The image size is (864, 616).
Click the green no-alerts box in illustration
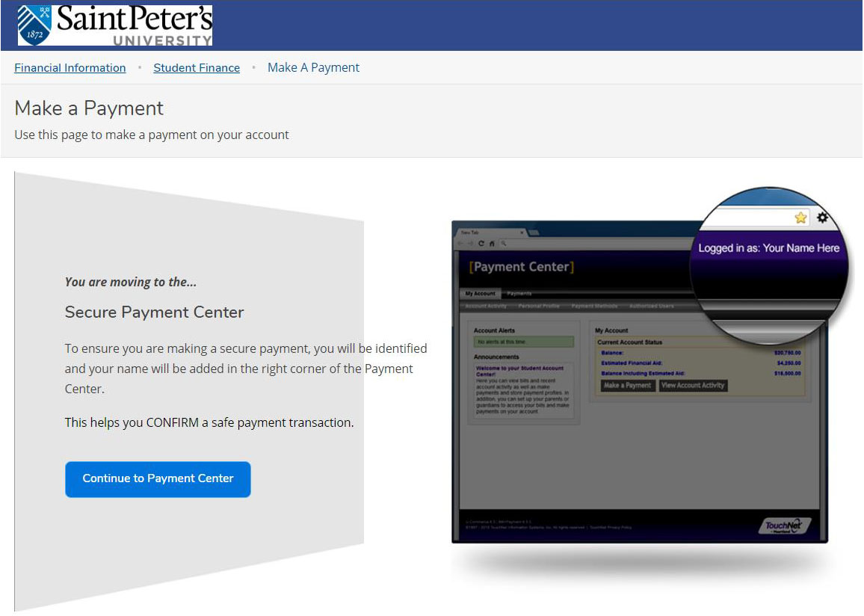point(524,342)
